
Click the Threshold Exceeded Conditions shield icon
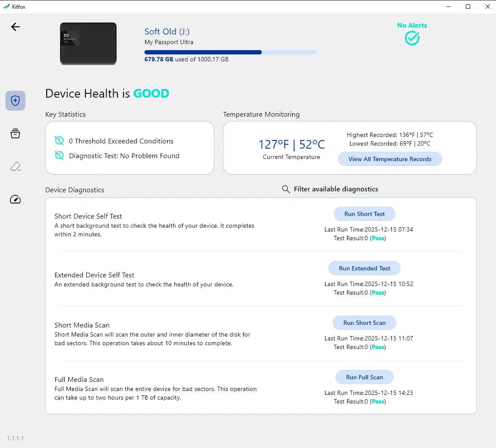coord(59,141)
